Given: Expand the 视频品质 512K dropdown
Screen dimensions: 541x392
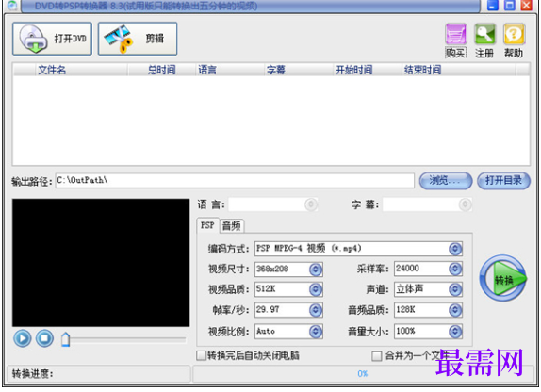Looking at the screenshot, I should 316,289.
